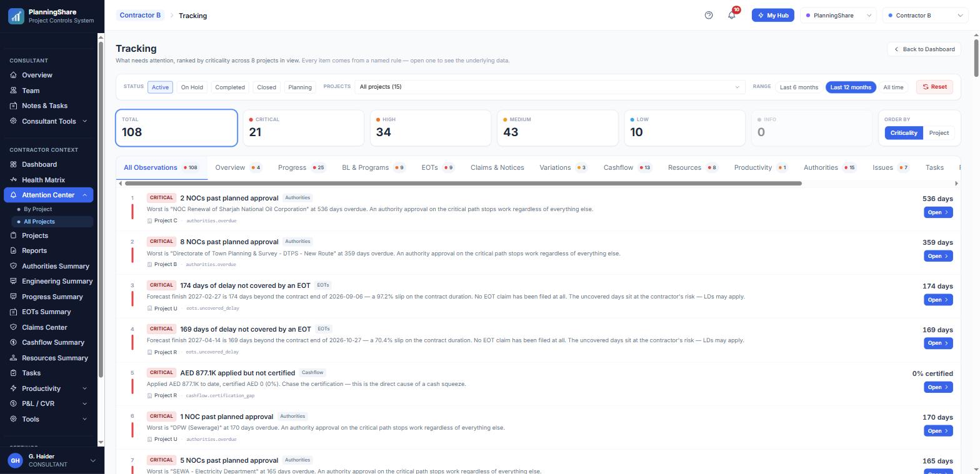The width and height of the screenshot is (980, 474).
Task: Open the 536 days NOC observation
Action: (x=938, y=212)
